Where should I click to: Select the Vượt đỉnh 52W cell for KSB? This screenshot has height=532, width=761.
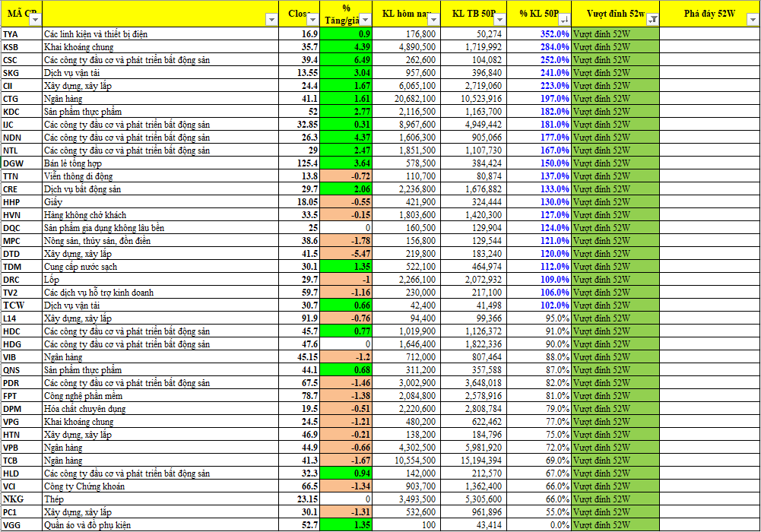615,47
